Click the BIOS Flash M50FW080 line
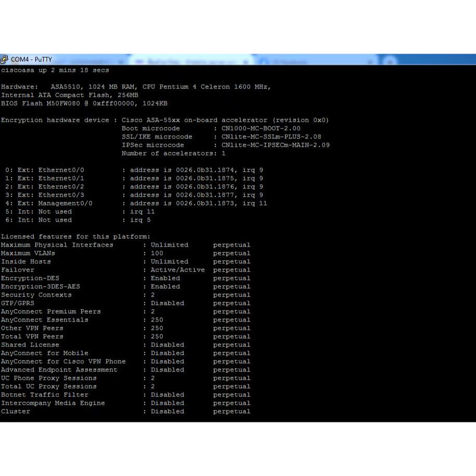 [84, 104]
